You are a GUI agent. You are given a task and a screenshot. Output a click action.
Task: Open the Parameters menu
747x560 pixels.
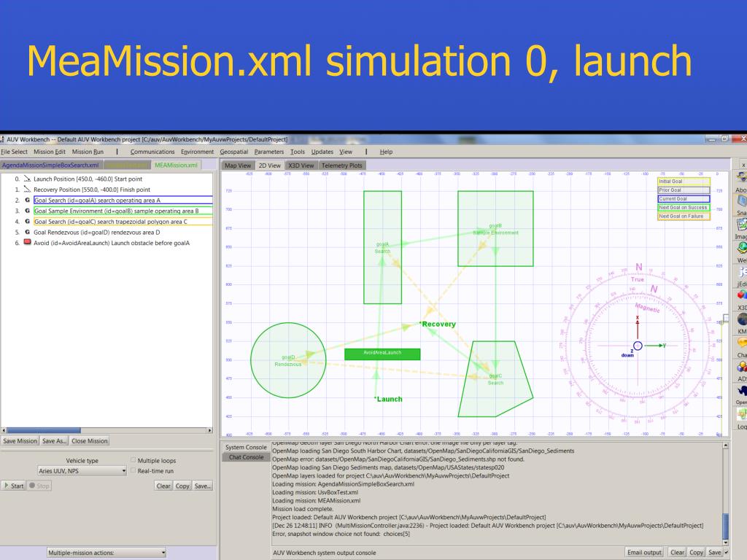(x=268, y=152)
